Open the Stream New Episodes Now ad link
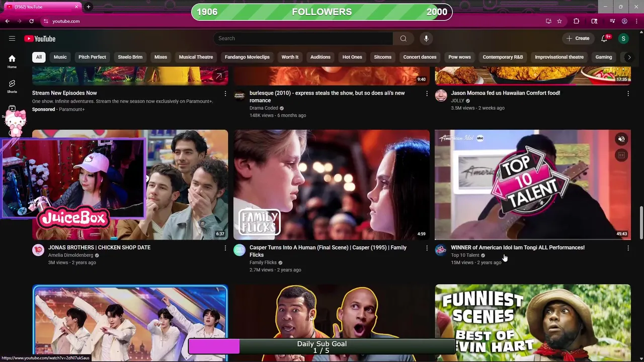 coord(64,93)
